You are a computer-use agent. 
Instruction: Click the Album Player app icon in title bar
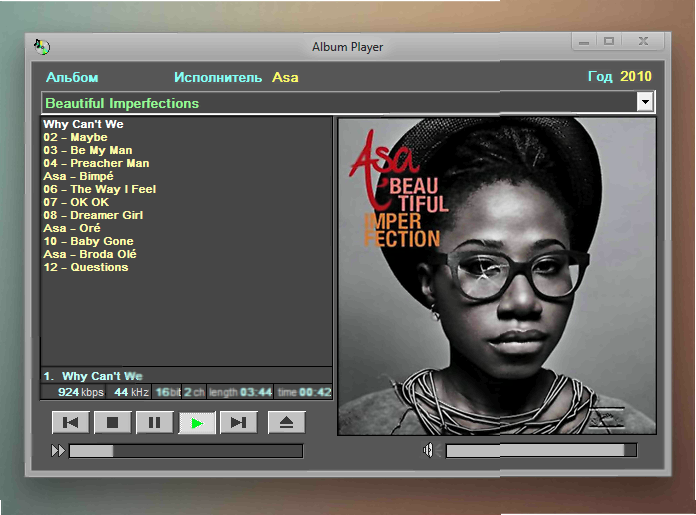tap(42, 47)
